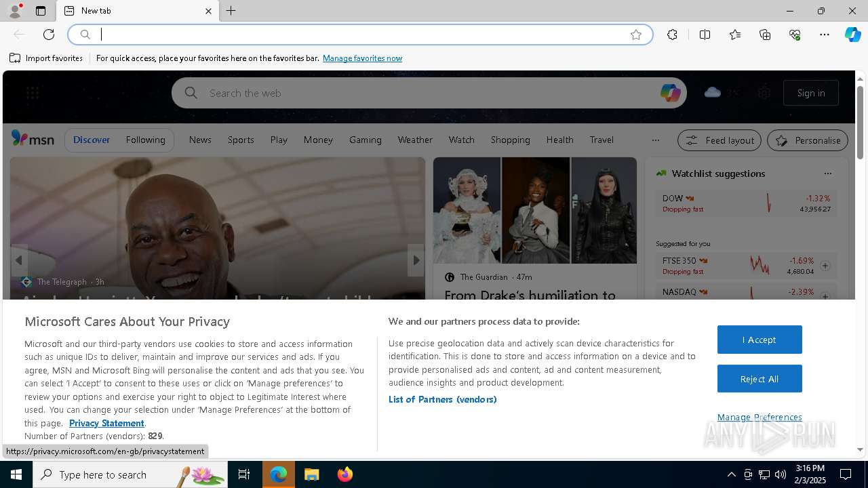Open a new tab with plus icon

click(x=231, y=11)
